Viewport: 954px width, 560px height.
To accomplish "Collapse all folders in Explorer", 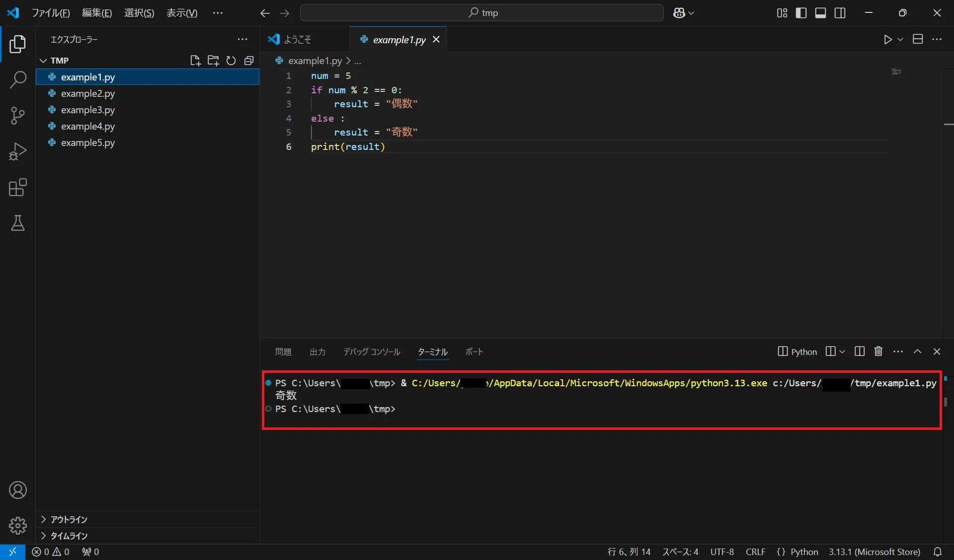I will click(249, 61).
